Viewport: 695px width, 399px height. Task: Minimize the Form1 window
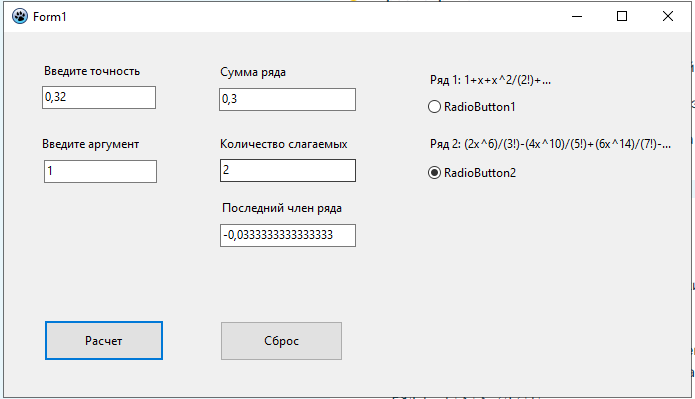pos(577,16)
